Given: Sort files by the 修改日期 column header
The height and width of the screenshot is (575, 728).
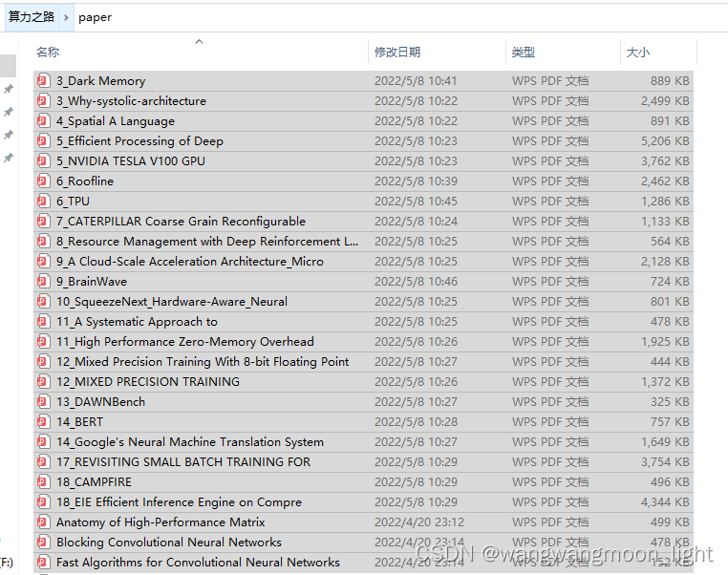Looking at the screenshot, I should point(397,52).
